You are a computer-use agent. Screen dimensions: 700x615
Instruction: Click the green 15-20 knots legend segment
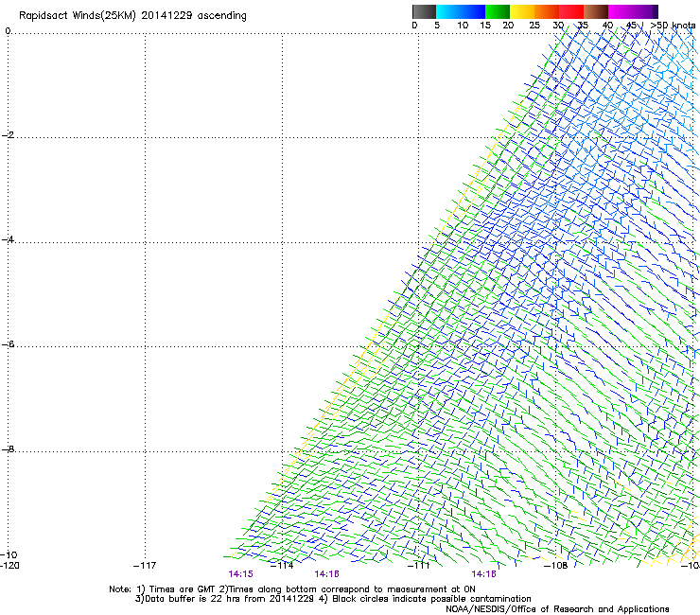498,11
